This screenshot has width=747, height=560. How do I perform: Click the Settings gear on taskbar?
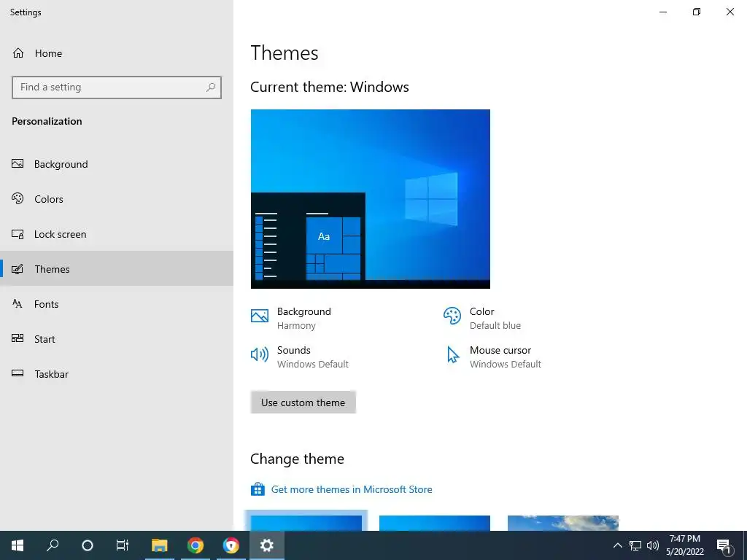click(267, 545)
